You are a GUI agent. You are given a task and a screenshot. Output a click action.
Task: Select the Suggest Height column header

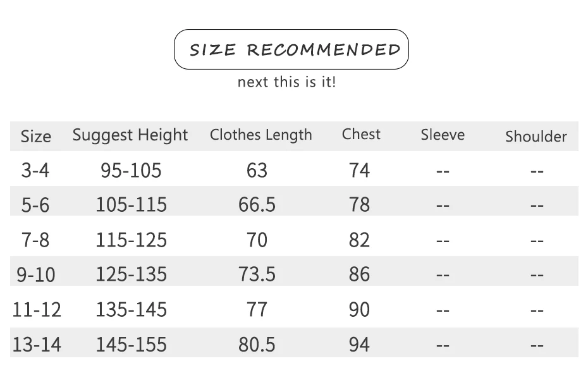pos(130,135)
